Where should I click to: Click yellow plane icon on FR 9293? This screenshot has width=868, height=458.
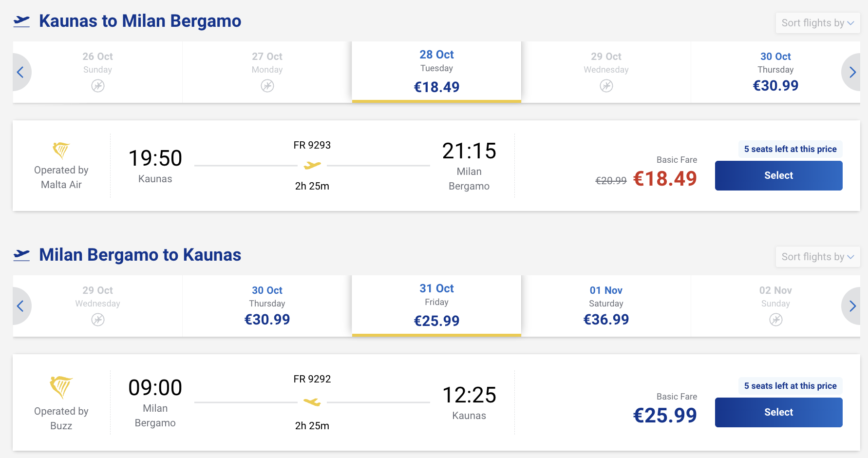[x=312, y=166]
